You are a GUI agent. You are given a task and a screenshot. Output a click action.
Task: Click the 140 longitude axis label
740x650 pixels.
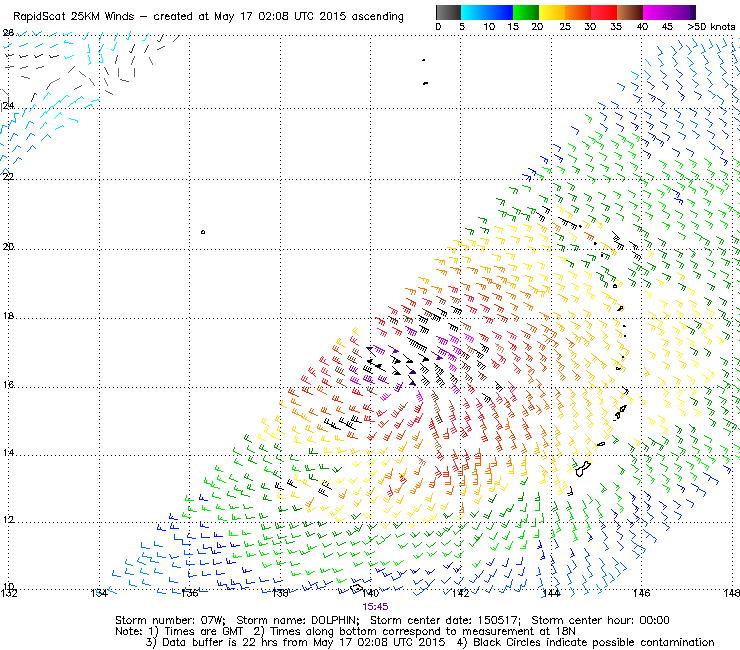coord(370,593)
